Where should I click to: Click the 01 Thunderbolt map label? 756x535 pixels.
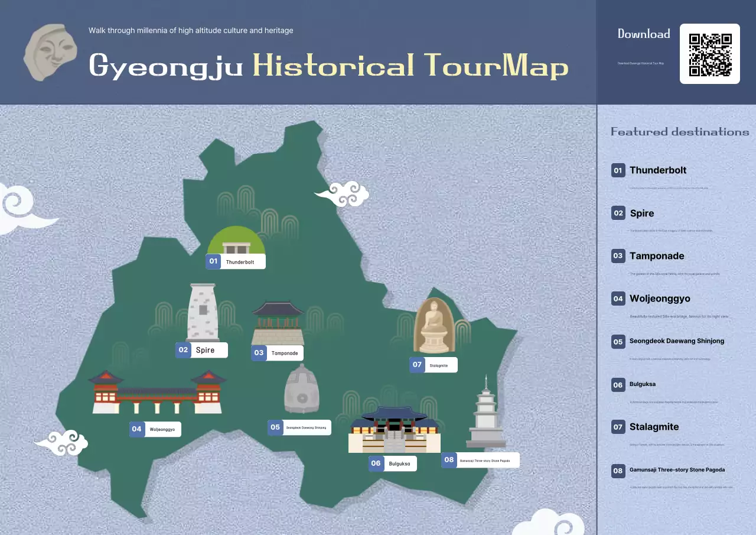point(236,261)
